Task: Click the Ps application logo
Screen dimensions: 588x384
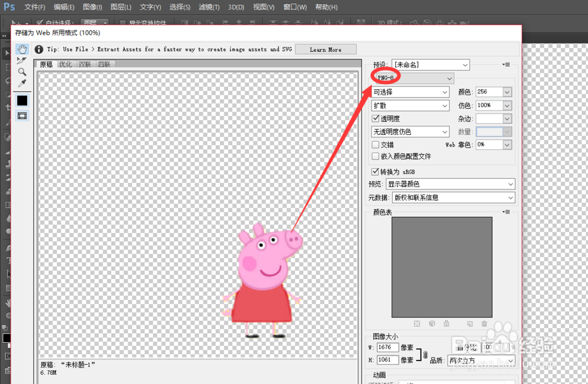Action: (9, 6)
